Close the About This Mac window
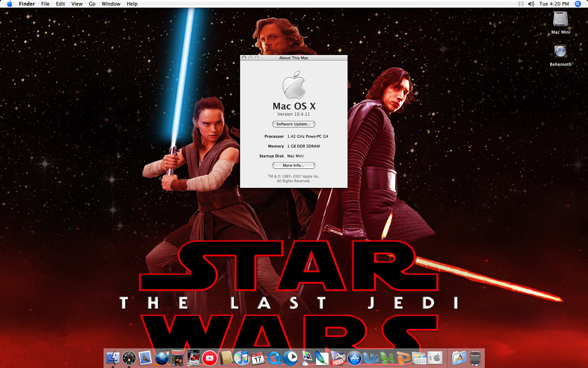 [x=244, y=58]
